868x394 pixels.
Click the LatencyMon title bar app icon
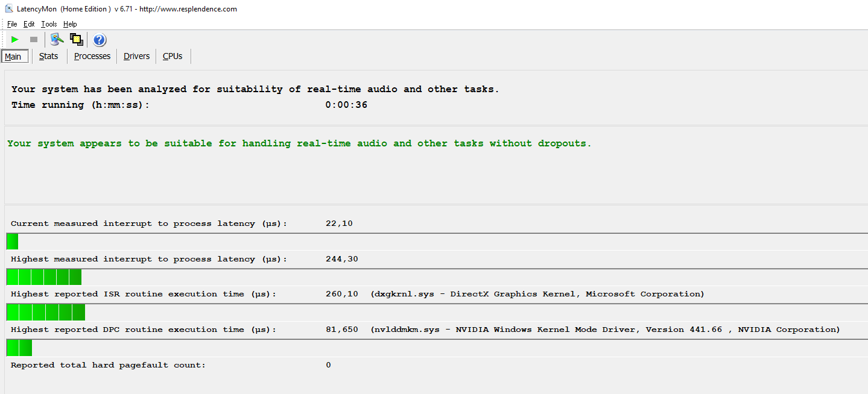pyautogui.click(x=9, y=8)
